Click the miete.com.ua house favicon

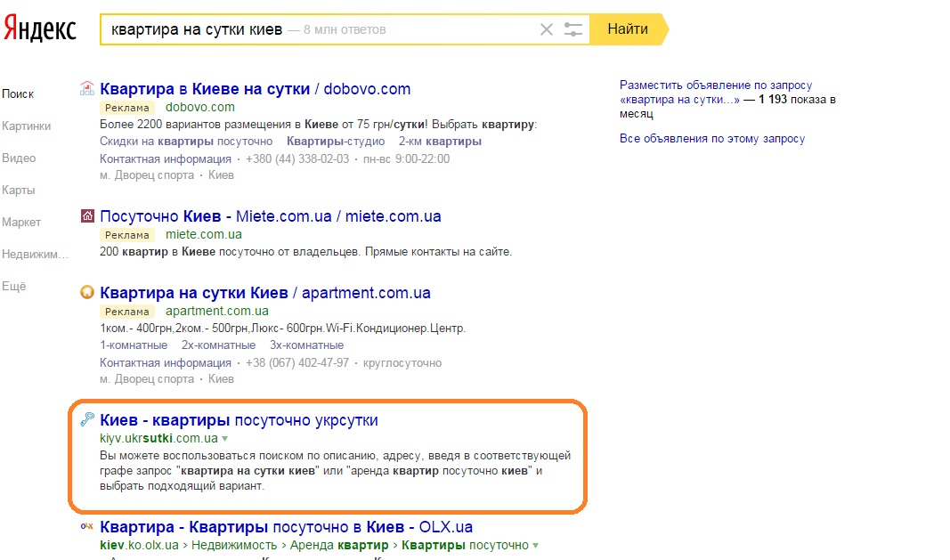click(x=87, y=215)
